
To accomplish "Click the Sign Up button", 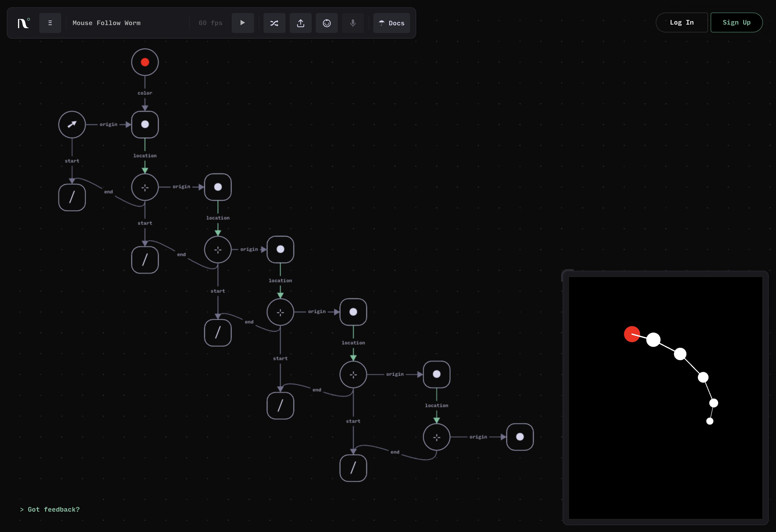I will 736,22.
